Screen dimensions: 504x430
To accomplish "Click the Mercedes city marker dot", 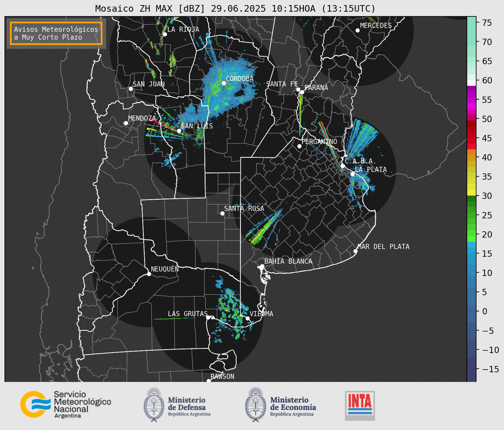I will pyautogui.click(x=358, y=31).
